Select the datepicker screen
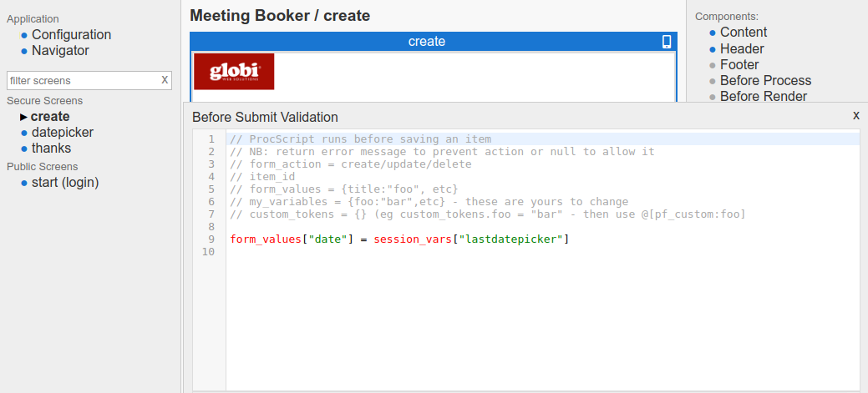 tap(63, 133)
